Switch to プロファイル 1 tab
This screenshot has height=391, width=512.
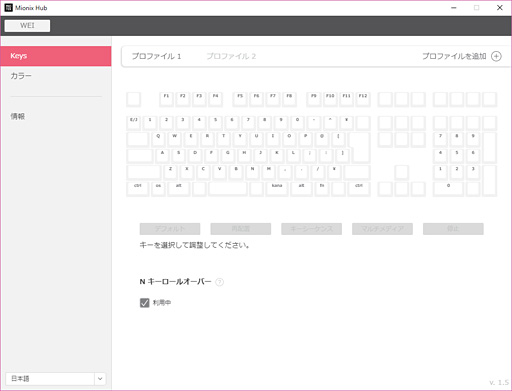pyautogui.click(x=156, y=56)
